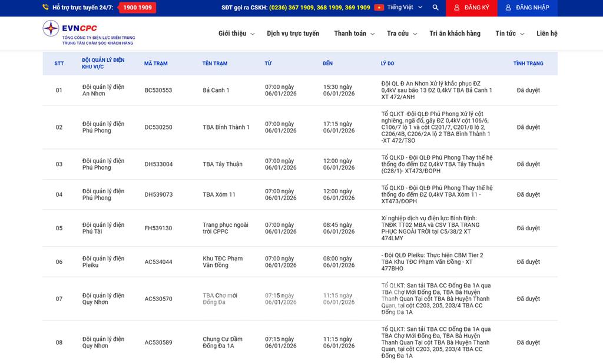Open the Thanh toán dropdown menu
The image size is (603, 364).
pyautogui.click(x=354, y=34)
